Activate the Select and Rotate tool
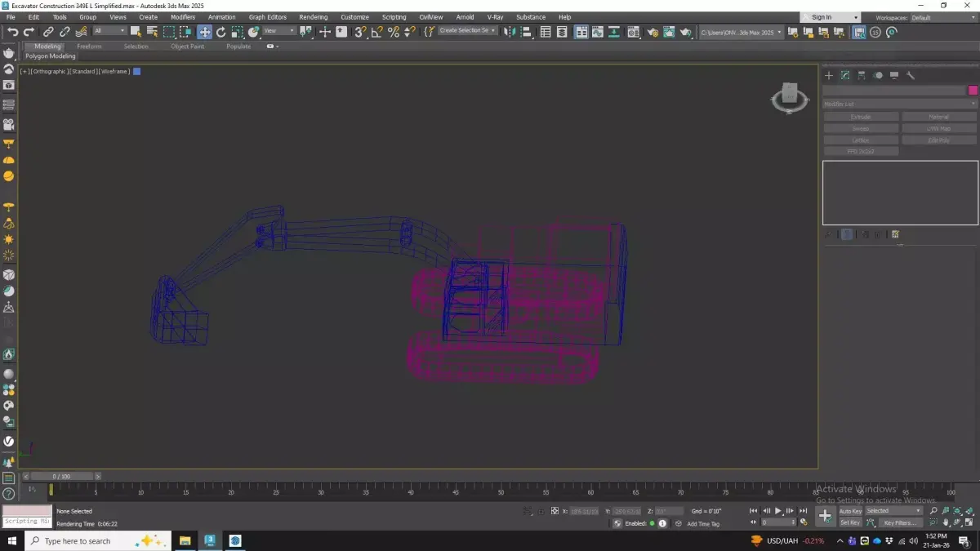Screen dimensions: 980x551 220,32
